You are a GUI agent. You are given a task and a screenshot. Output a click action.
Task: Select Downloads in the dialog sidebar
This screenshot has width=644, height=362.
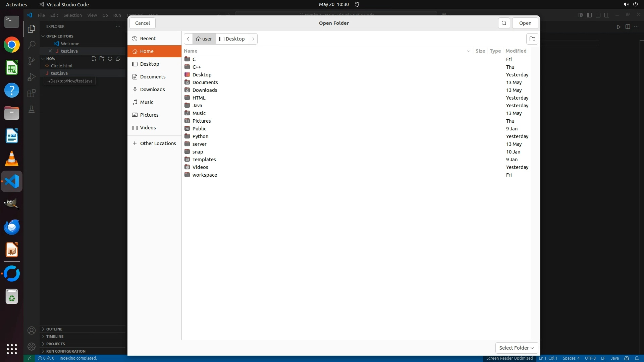(x=152, y=89)
